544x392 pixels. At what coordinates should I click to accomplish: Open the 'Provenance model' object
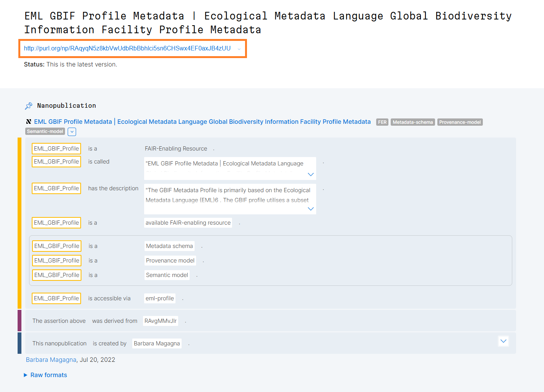[170, 261]
